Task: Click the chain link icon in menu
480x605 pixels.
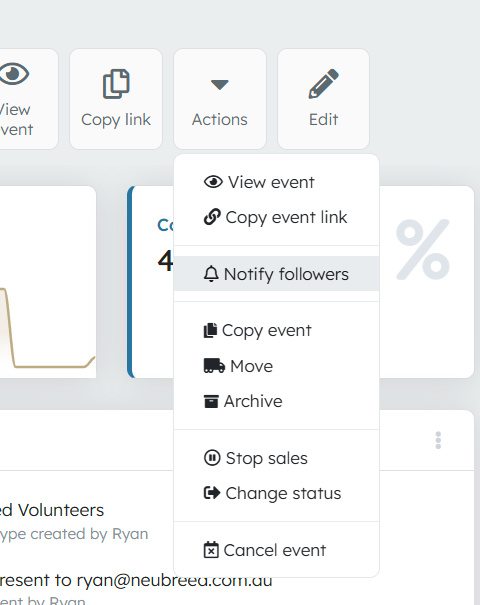Action: pos(212,217)
